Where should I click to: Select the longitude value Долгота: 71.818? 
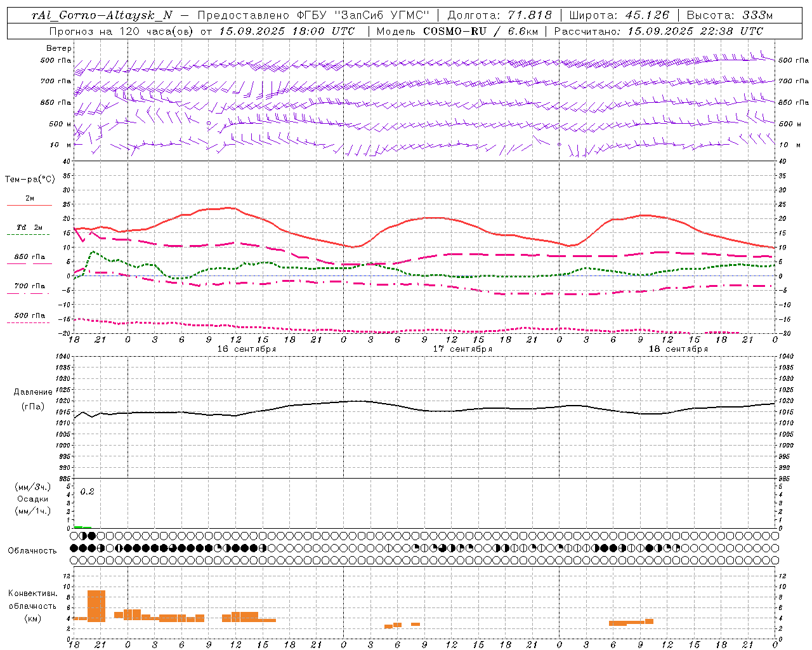(x=499, y=16)
